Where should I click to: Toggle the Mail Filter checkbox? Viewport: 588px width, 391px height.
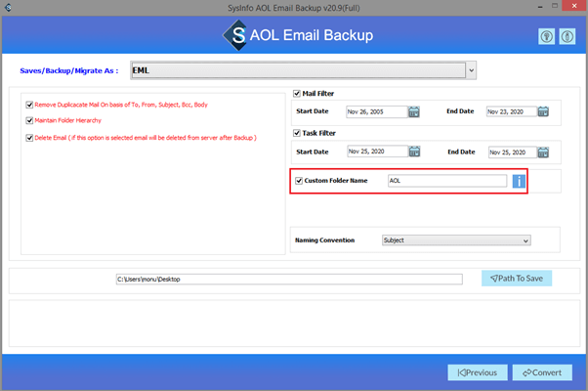(297, 94)
